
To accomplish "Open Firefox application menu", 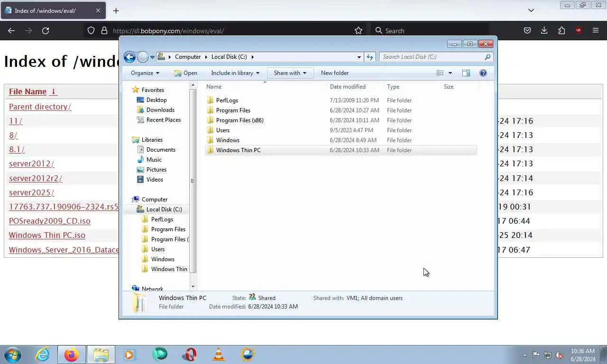I will pyautogui.click(x=596, y=30).
